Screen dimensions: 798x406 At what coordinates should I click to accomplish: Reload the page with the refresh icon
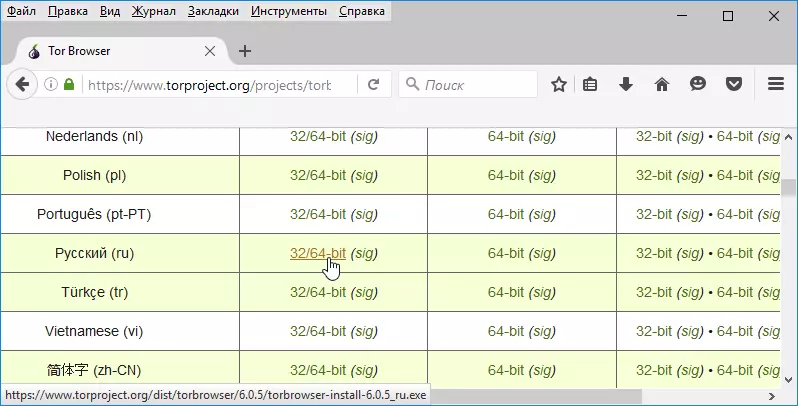(373, 85)
